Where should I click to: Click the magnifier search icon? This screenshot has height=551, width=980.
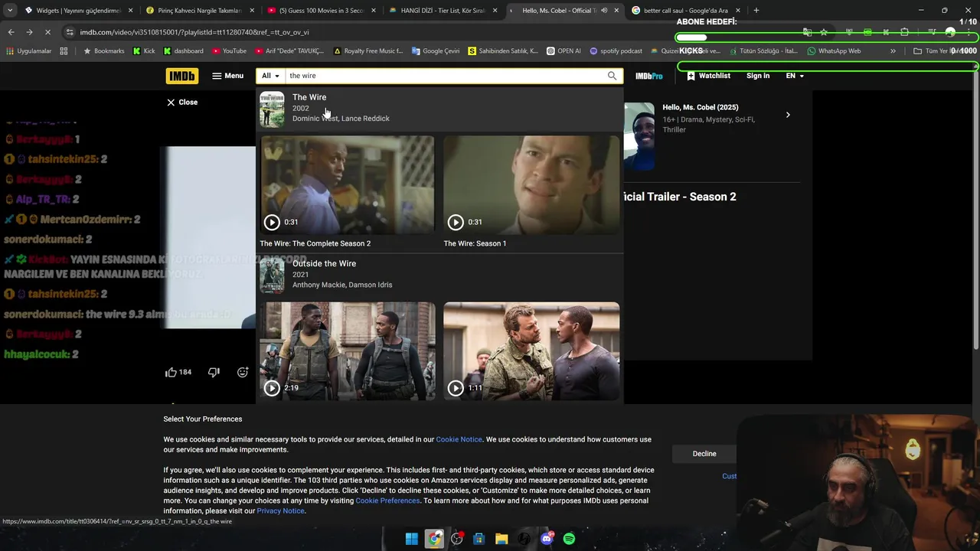(x=612, y=76)
